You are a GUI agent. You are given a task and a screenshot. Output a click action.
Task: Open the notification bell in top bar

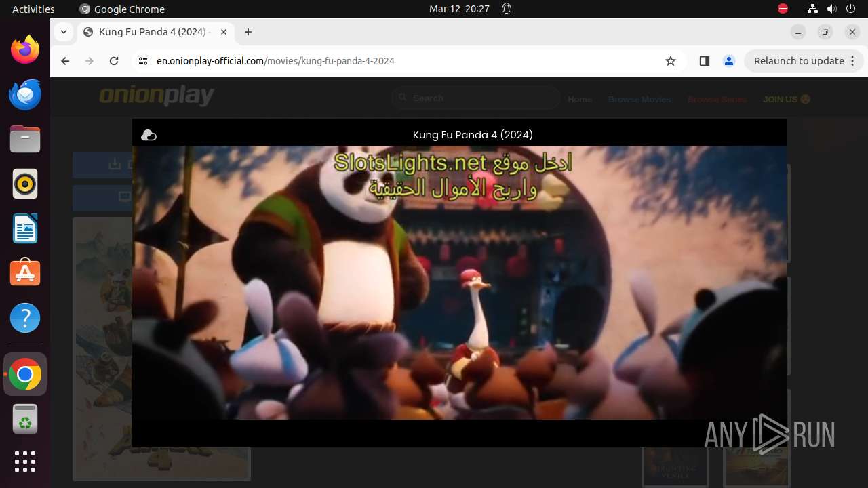coord(507,9)
